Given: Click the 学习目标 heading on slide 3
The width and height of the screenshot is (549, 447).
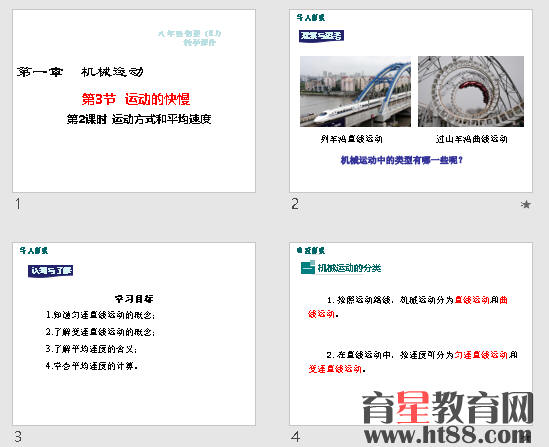Looking at the screenshot, I should pos(134,299).
